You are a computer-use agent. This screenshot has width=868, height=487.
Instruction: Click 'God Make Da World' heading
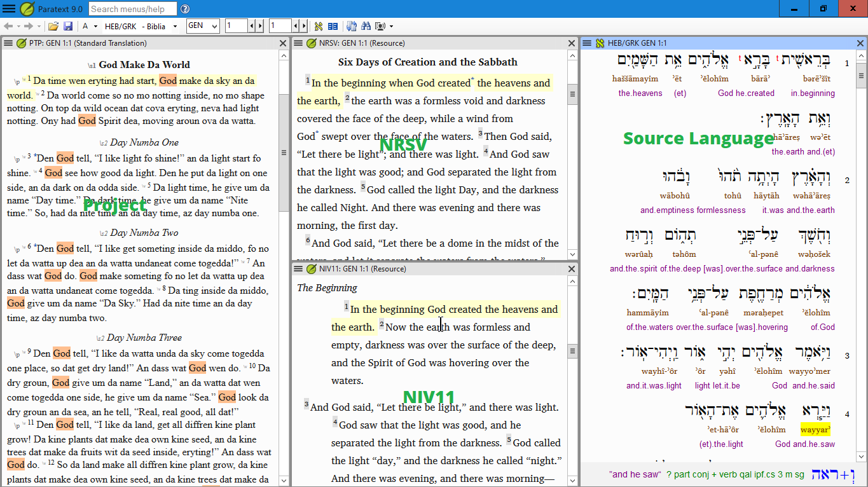pos(144,65)
